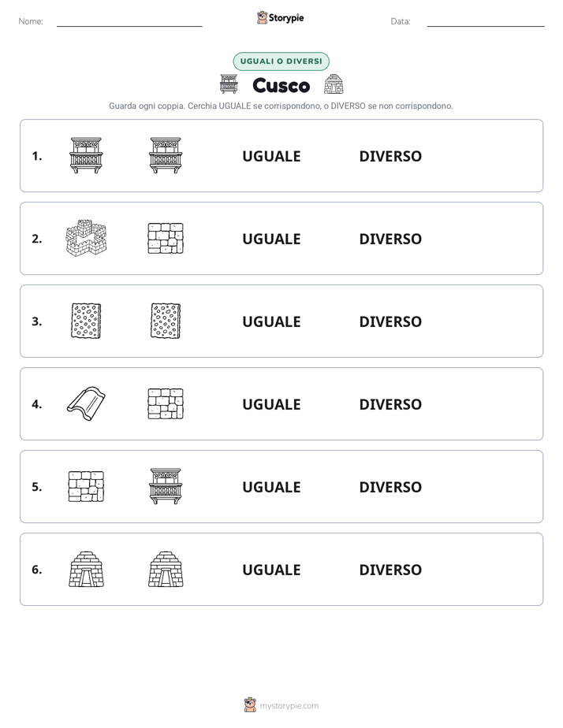Screen dimensions: 563x728
Task: Choose UGUALE for pair number 3
Action: [271, 321]
